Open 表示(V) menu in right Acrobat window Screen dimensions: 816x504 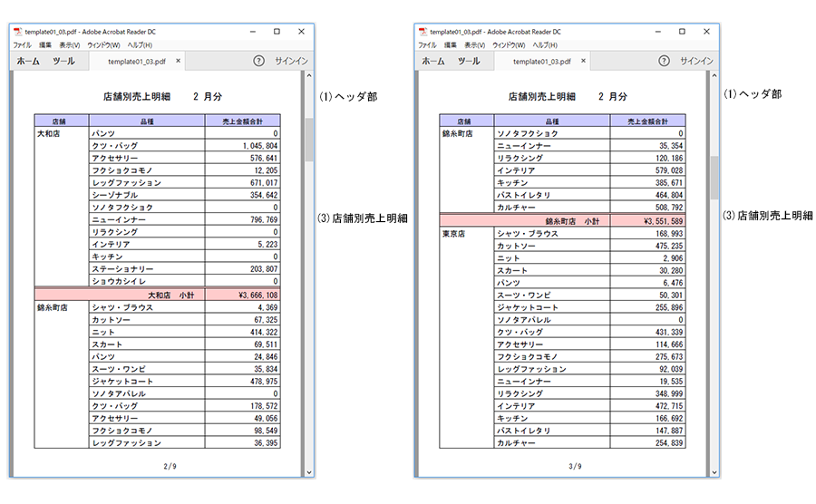click(x=474, y=45)
